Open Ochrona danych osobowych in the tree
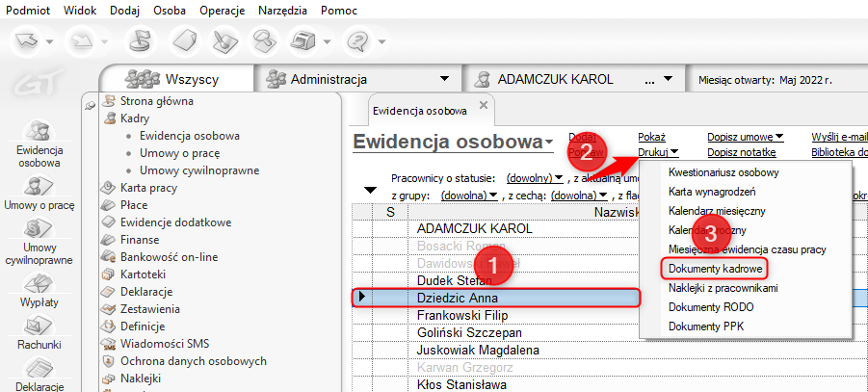868x392 pixels. (194, 361)
